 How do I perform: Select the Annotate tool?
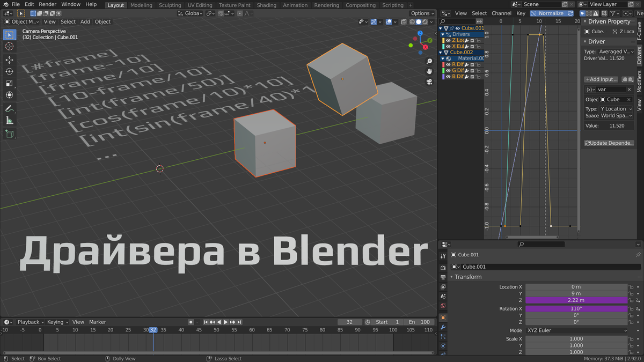tap(9, 109)
